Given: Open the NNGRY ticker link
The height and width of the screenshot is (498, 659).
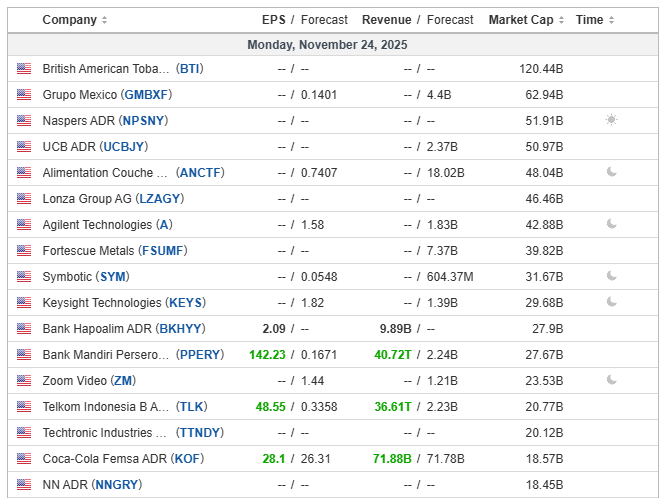Looking at the screenshot, I should coord(116,485).
